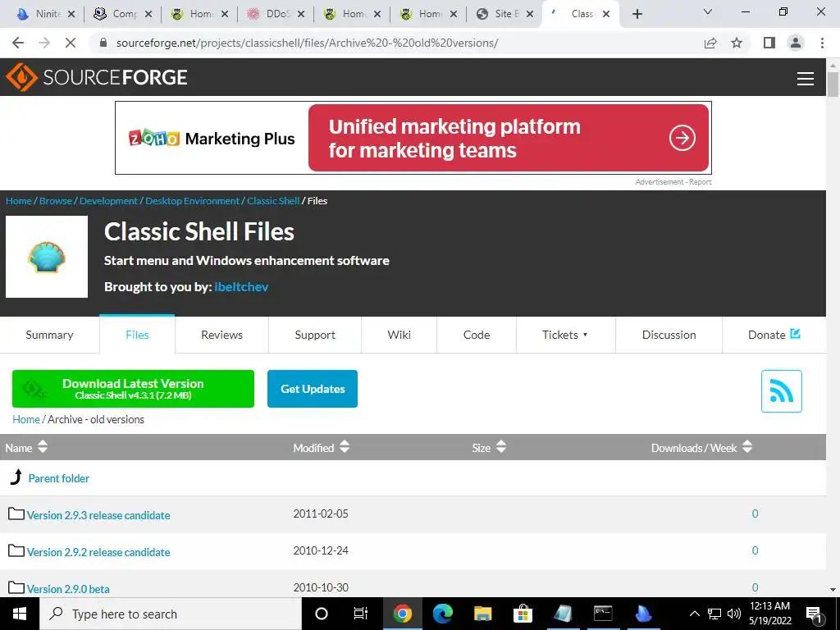Open Microsoft Store from the taskbar
This screenshot has width=840, height=630.
tap(523, 614)
